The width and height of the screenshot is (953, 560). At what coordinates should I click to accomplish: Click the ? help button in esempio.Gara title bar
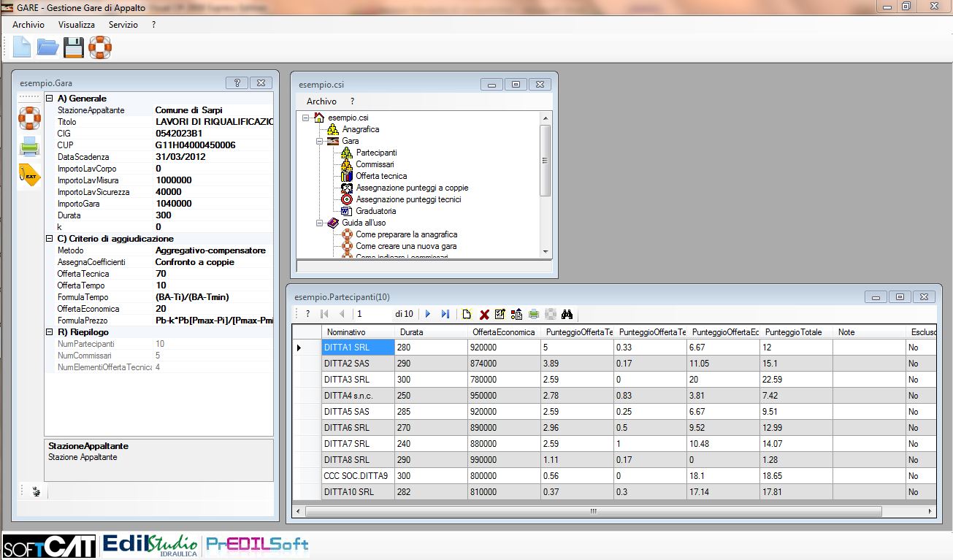point(237,83)
